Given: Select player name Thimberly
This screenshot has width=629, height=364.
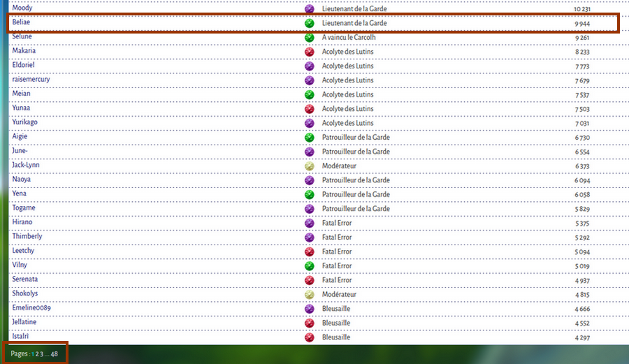Looking at the screenshot, I should [x=27, y=237].
